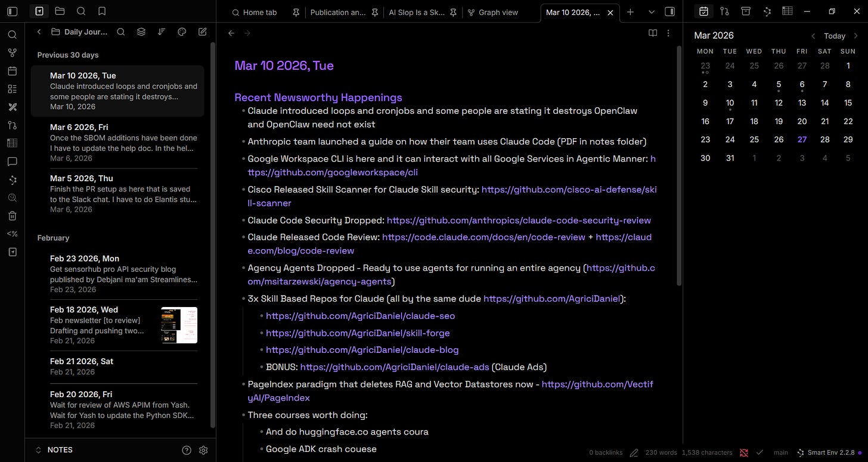Open the claude-code-security-review GitHub link
The height and width of the screenshot is (462, 868).
coord(519,221)
